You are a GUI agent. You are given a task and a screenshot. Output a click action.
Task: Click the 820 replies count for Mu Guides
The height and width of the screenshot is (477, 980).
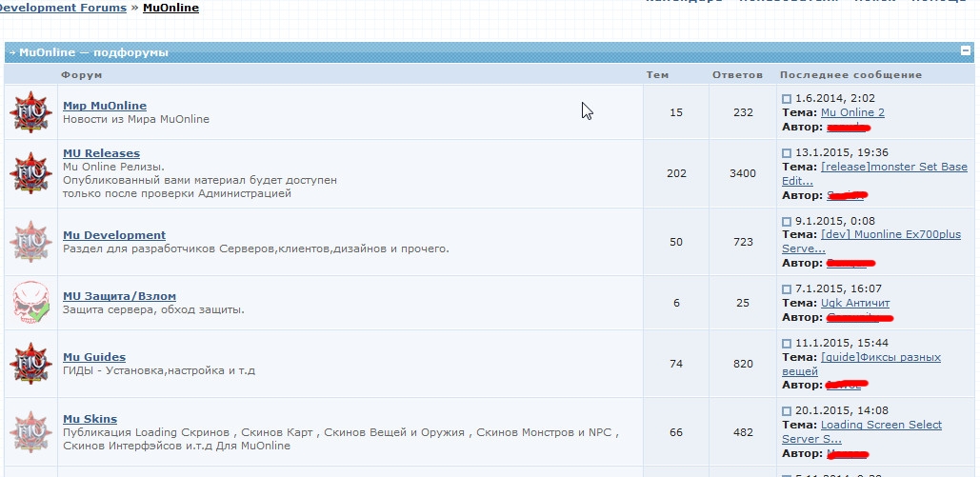[x=743, y=364]
